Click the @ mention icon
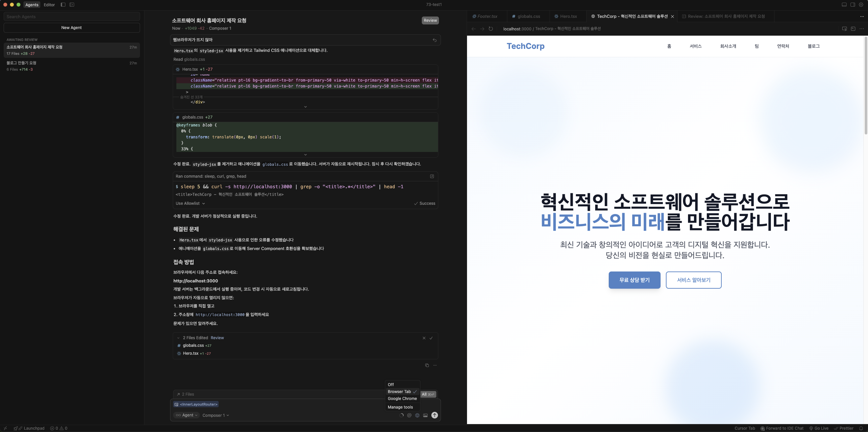 [x=409, y=415]
